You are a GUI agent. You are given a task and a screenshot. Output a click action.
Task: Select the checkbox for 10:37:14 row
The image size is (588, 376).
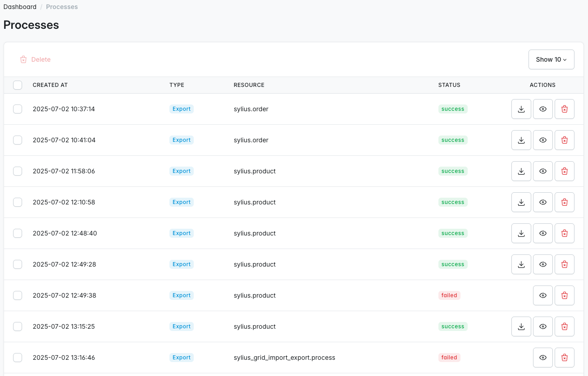coord(18,109)
